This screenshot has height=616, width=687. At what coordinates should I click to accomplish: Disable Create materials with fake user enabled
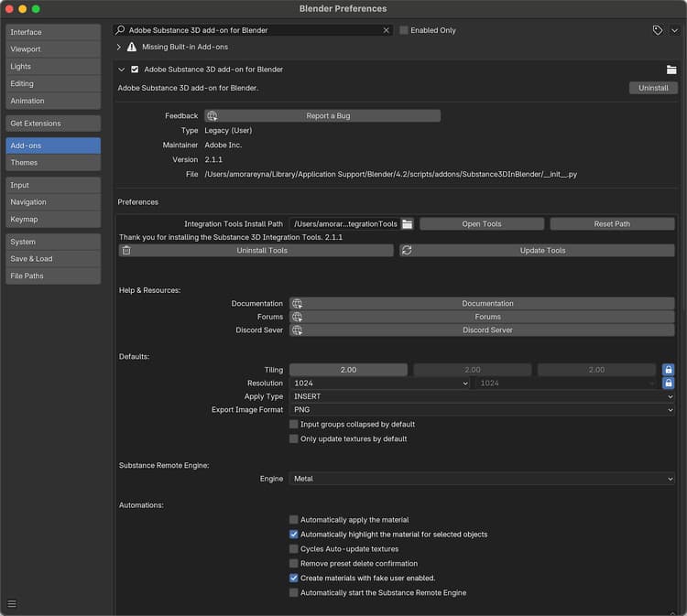pos(293,578)
